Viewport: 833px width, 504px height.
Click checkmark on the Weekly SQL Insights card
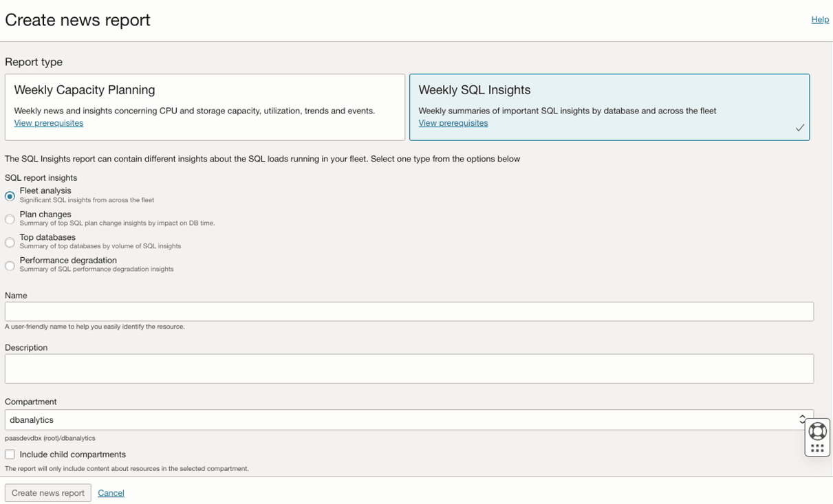(800, 127)
